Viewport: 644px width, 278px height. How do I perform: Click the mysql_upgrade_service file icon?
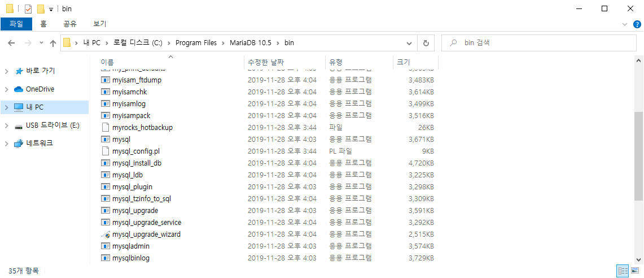pos(106,223)
